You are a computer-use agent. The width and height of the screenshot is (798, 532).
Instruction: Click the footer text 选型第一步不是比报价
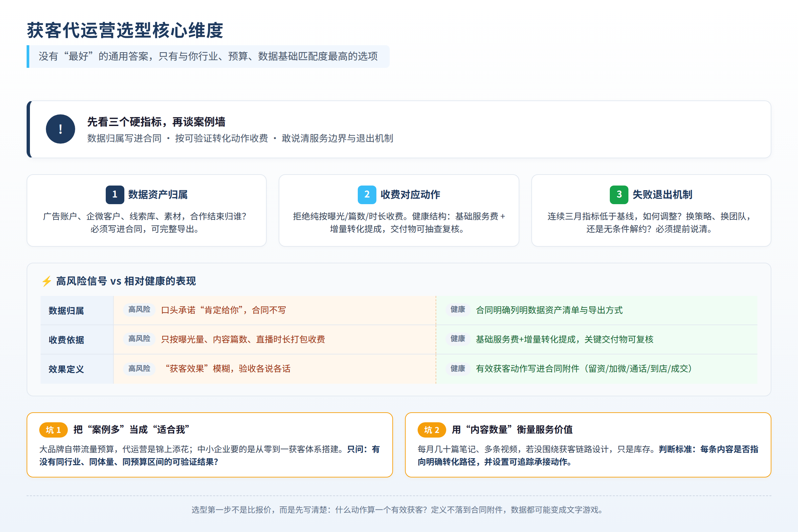pos(399,510)
